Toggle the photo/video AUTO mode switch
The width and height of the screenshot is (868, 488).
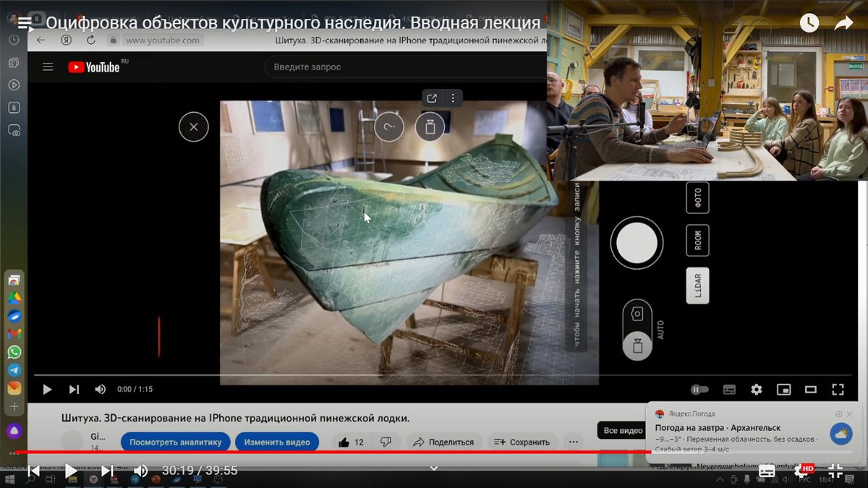637,330
